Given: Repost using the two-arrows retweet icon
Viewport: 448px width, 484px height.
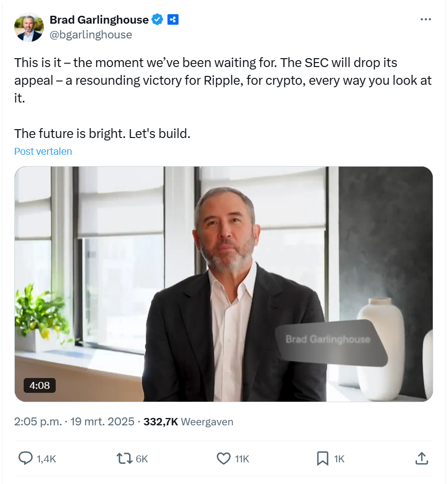Looking at the screenshot, I should coord(123,458).
